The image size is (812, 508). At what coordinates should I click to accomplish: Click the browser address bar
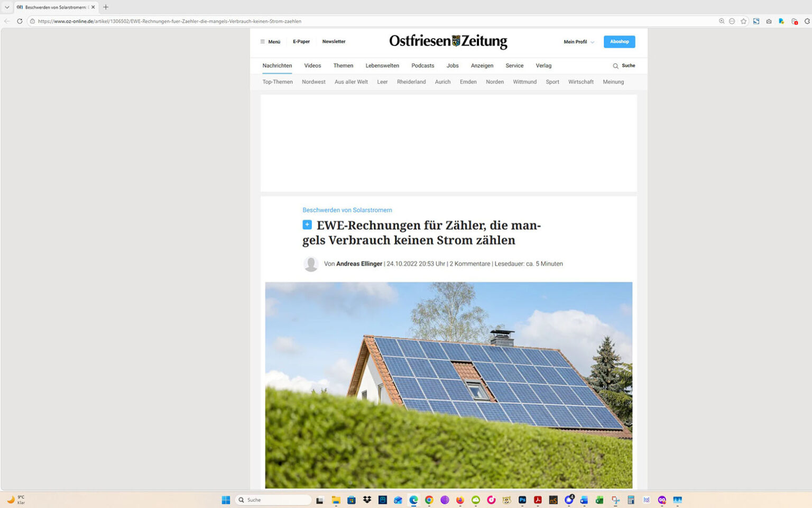(x=211, y=21)
